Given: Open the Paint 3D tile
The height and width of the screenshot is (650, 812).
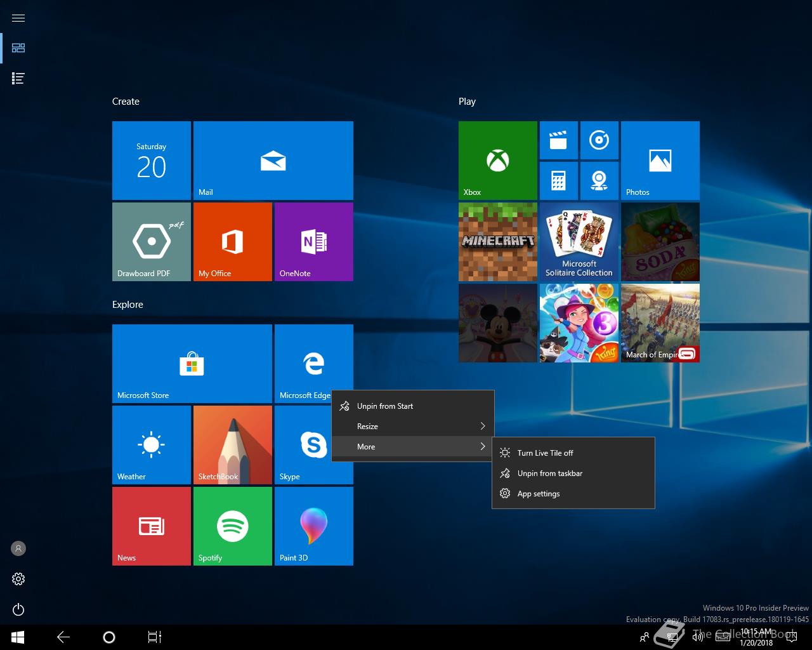Looking at the screenshot, I should tap(314, 526).
